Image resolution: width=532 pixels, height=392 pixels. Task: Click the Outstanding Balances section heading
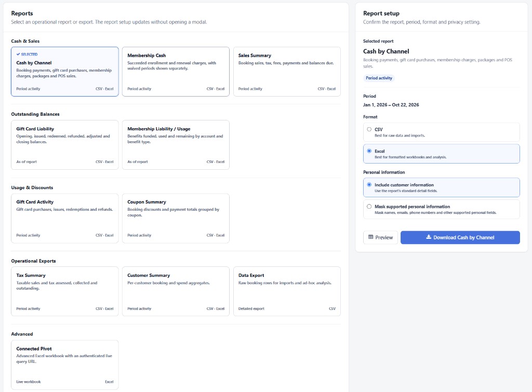(x=35, y=114)
